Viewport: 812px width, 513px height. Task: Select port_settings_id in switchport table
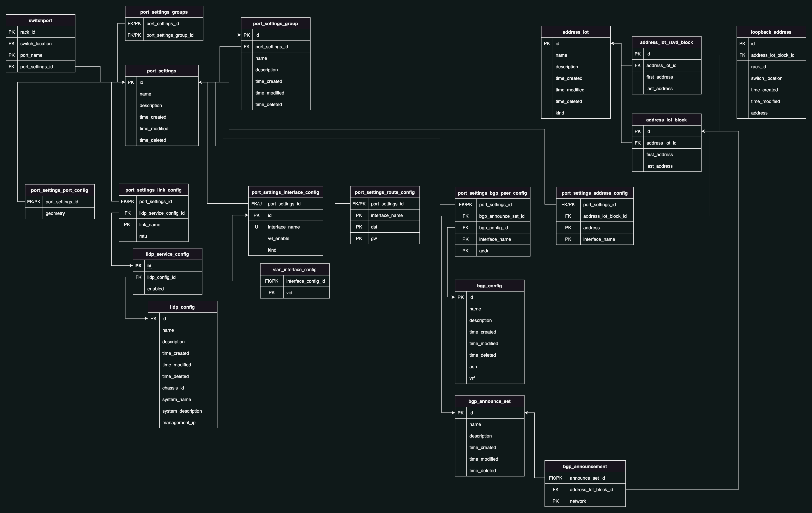(x=41, y=66)
